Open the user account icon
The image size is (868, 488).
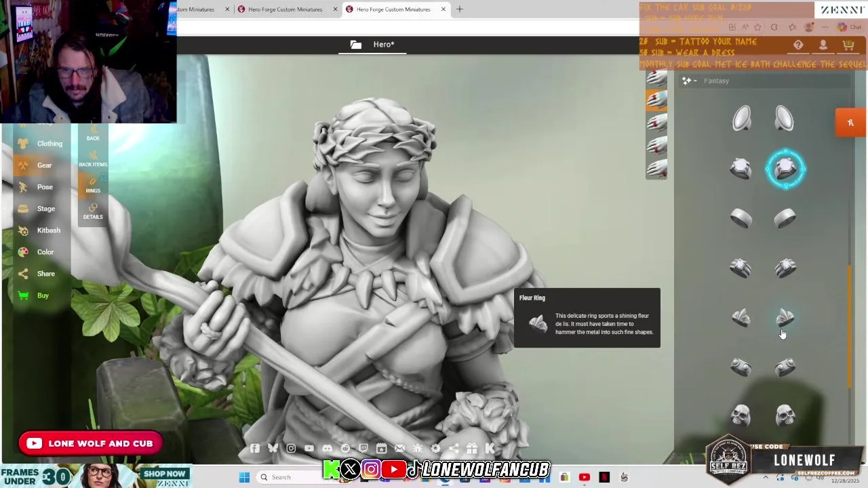[823, 45]
